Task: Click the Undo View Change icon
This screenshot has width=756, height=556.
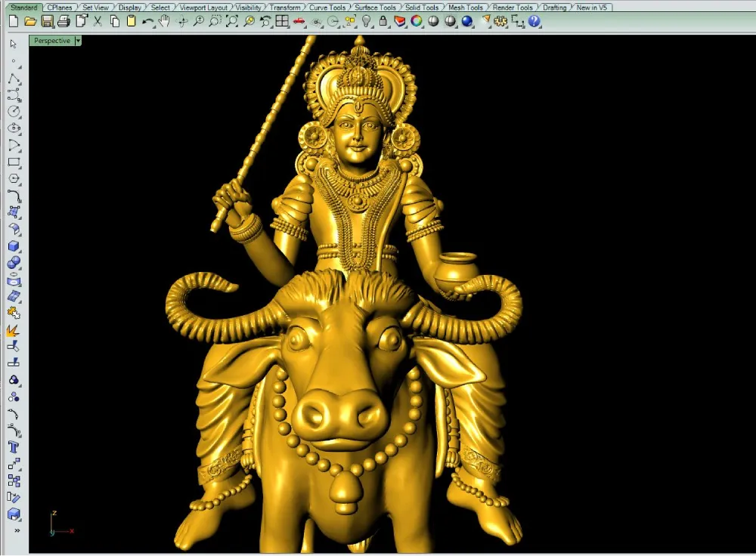Action: coord(265,21)
